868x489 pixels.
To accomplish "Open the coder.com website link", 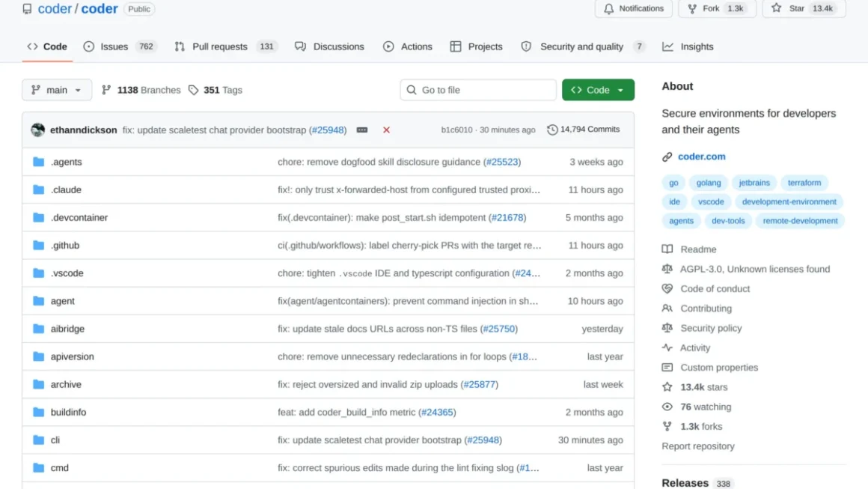I will click(x=701, y=157).
